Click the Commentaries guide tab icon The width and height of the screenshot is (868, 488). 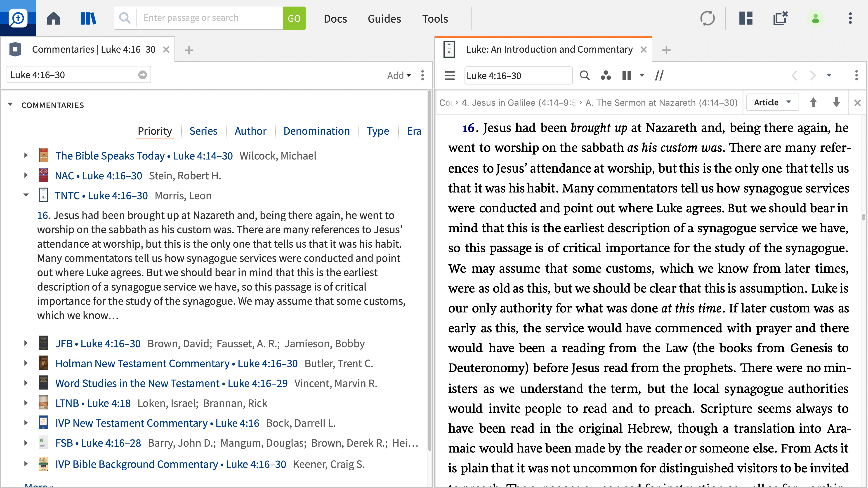[15, 49]
